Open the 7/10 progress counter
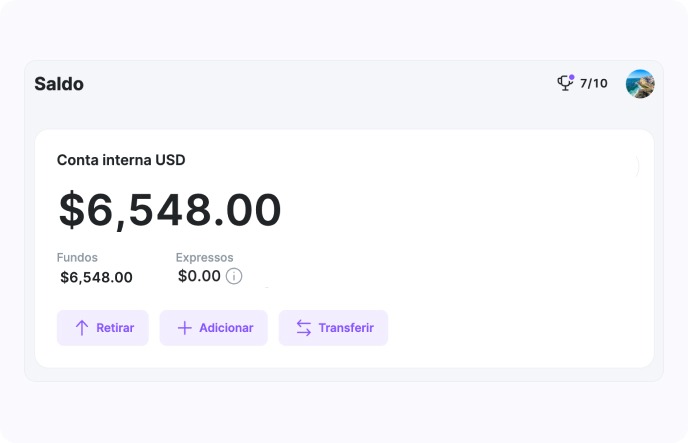 [594, 84]
